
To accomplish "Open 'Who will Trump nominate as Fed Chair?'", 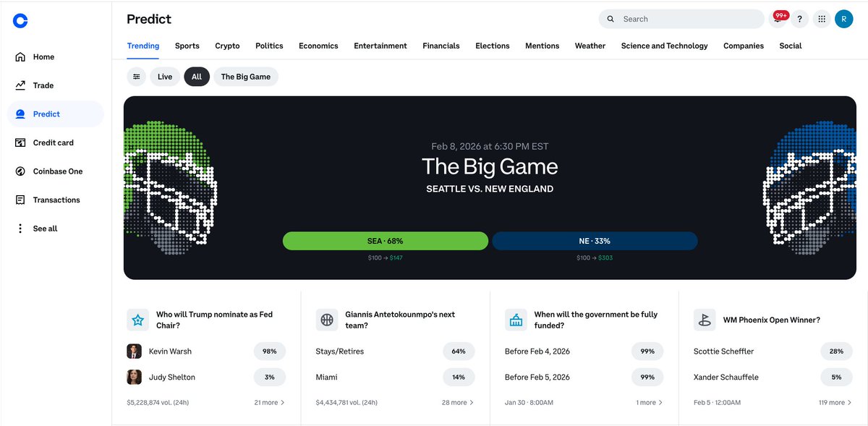I will coord(214,320).
